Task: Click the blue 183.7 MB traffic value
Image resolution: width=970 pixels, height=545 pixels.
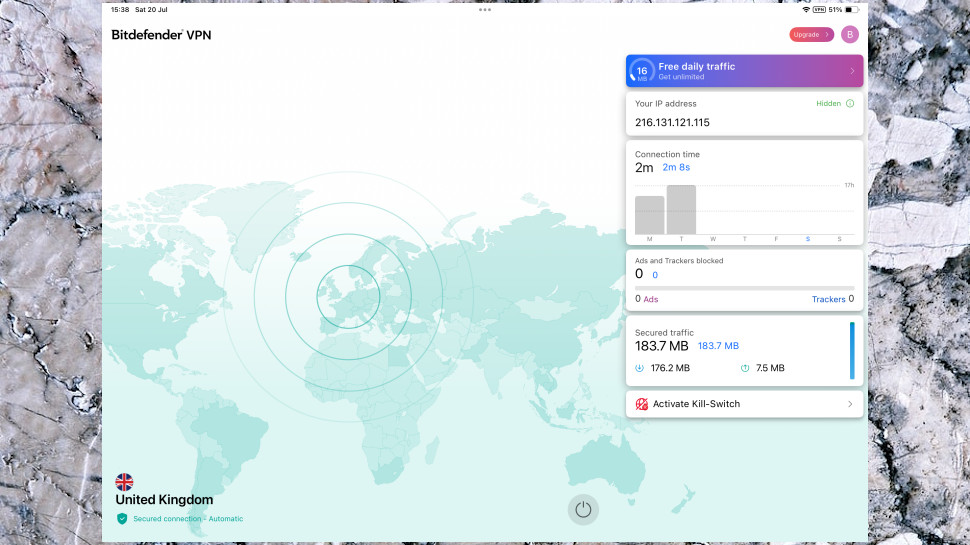Action: coord(718,346)
